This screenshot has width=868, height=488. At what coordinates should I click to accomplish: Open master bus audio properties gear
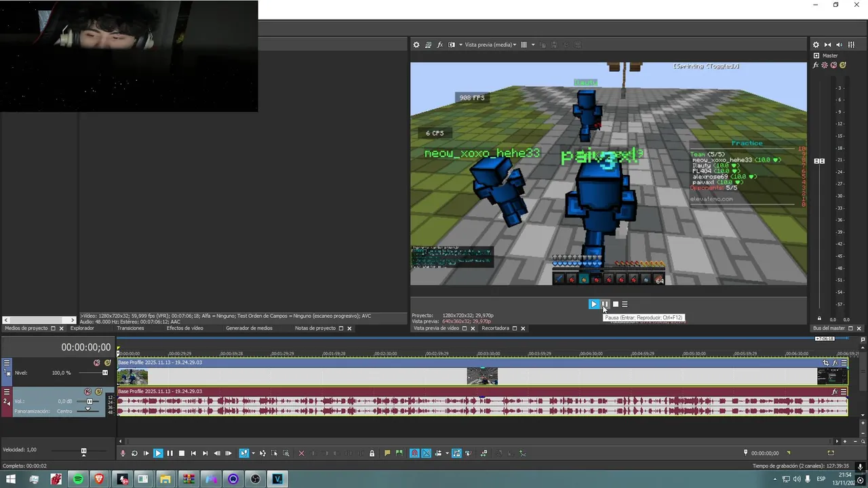click(816, 45)
